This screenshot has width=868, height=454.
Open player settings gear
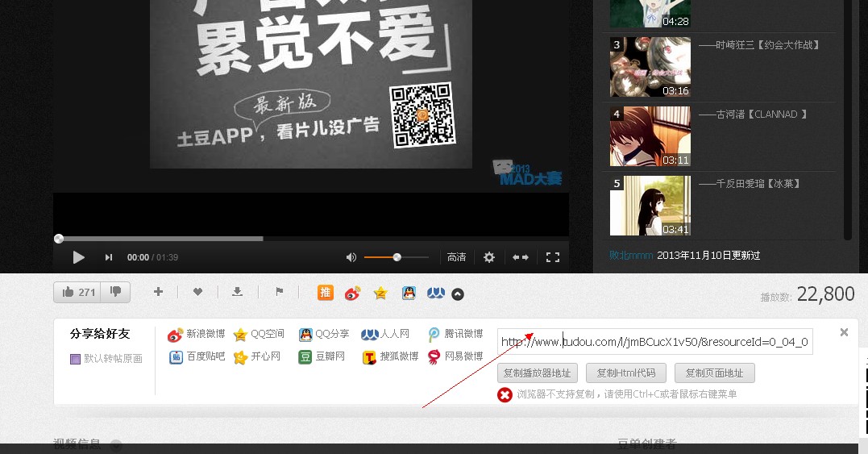point(489,257)
